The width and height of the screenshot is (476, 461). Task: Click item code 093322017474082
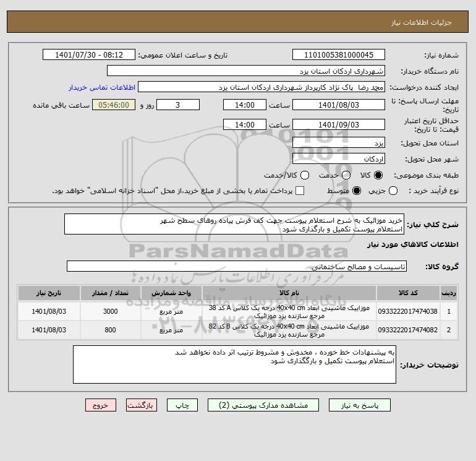(408, 330)
